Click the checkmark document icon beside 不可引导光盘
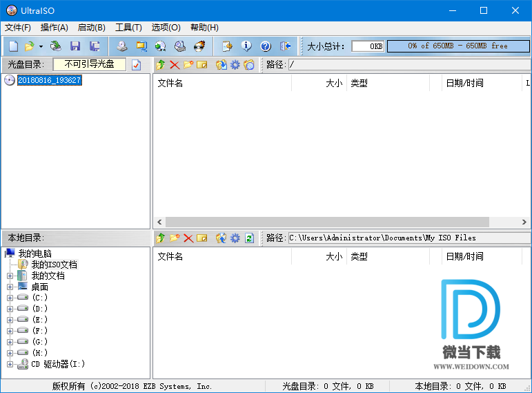 [137, 64]
